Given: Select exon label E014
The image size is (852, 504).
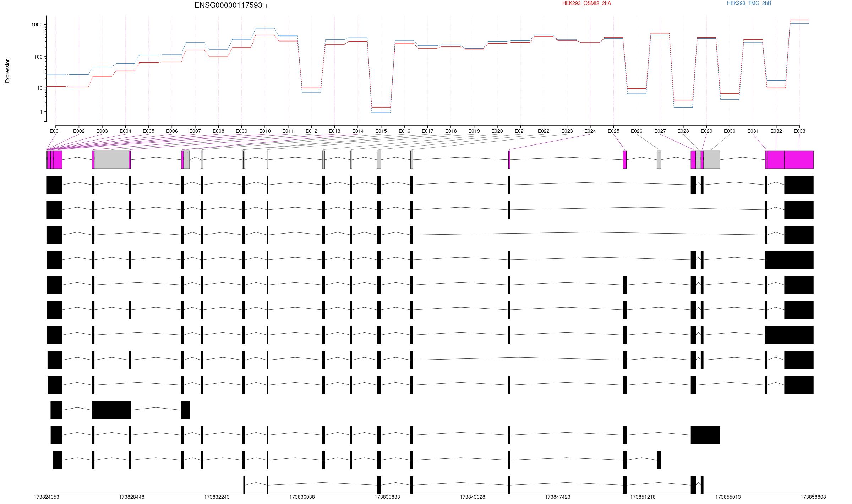Looking at the screenshot, I should click(358, 131).
